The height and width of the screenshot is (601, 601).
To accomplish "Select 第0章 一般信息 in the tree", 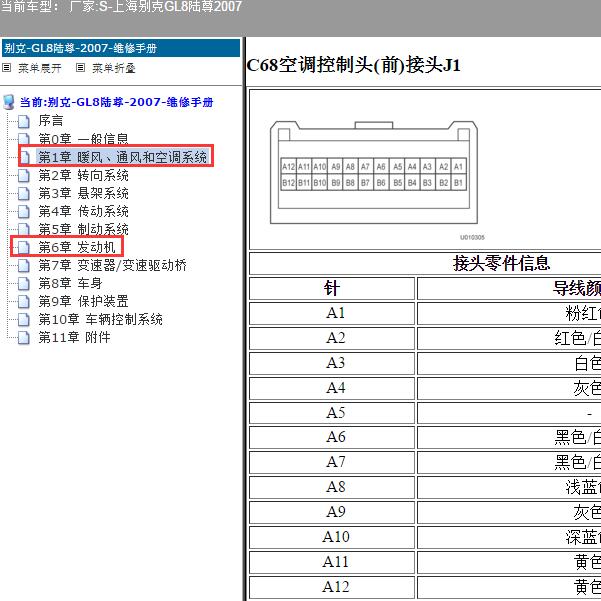I will click(84, 139).
